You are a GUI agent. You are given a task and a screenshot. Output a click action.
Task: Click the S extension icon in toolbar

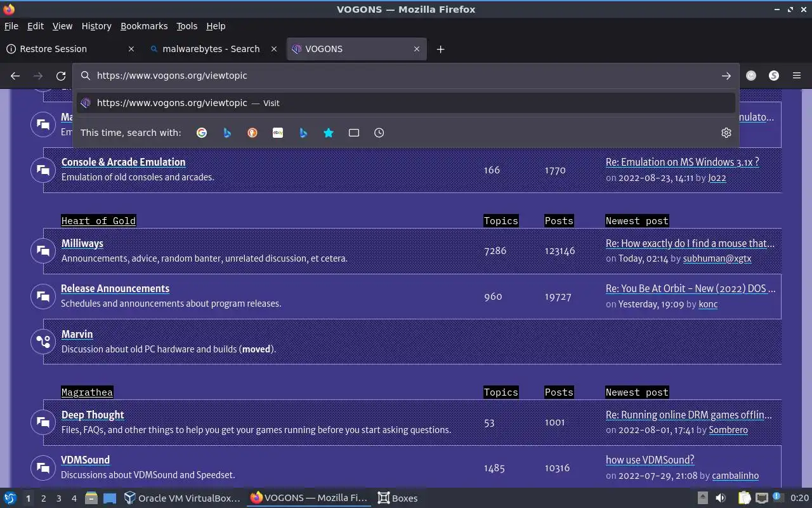tap(774, 76)
